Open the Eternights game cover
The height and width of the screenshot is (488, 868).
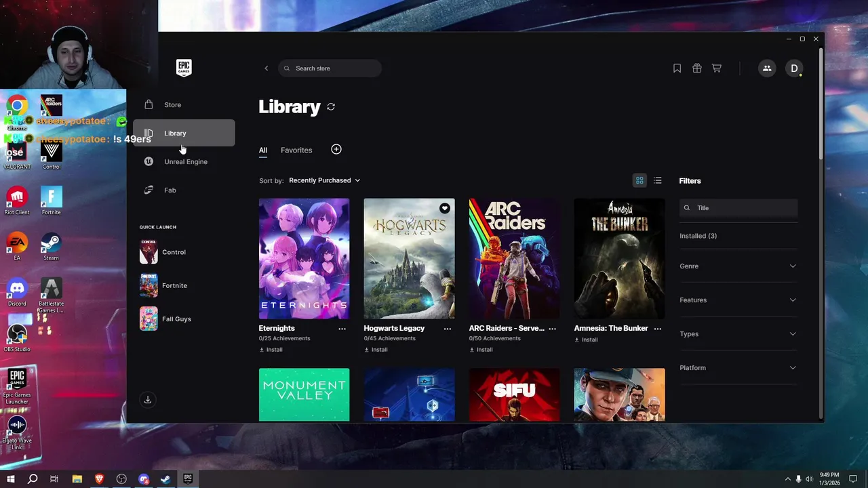tap(304, 258)
